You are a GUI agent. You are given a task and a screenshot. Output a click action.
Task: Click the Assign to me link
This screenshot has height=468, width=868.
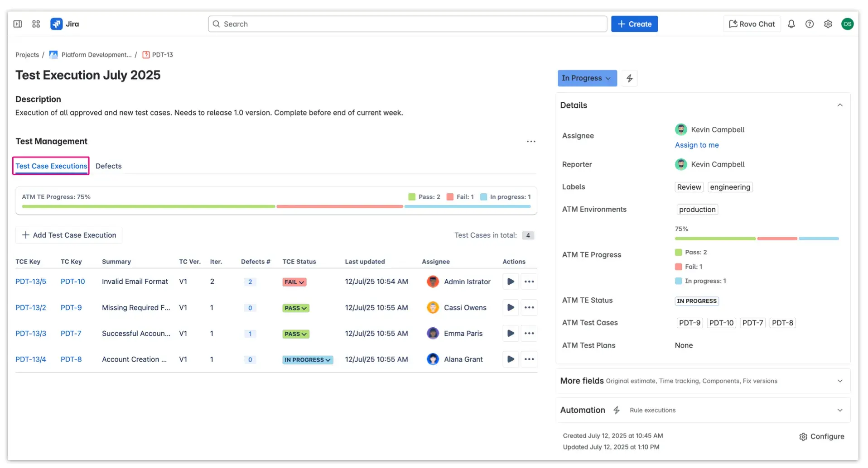click(x=696, y=145)
